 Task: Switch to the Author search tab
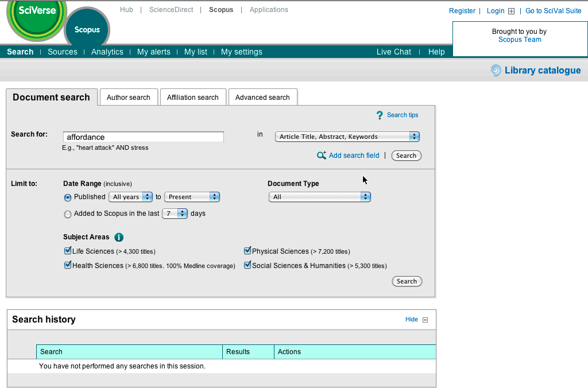click(x=128, y=98)
